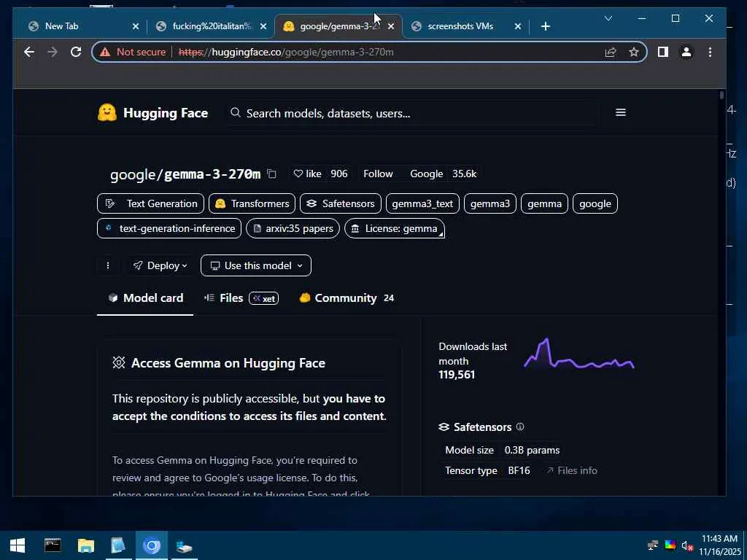Click the google organization name in title
This screenshot has height=560, width=747.
point(133,174)
